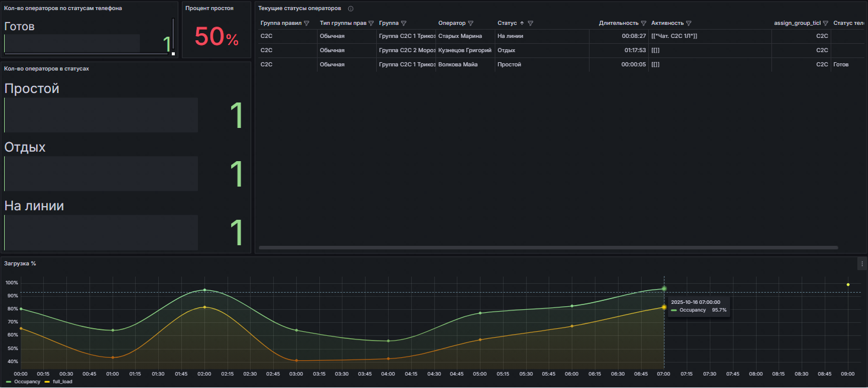The height and width of the screenshot is (388, 868).
Task: Open filter for Активность column
Action: (688, 23)
